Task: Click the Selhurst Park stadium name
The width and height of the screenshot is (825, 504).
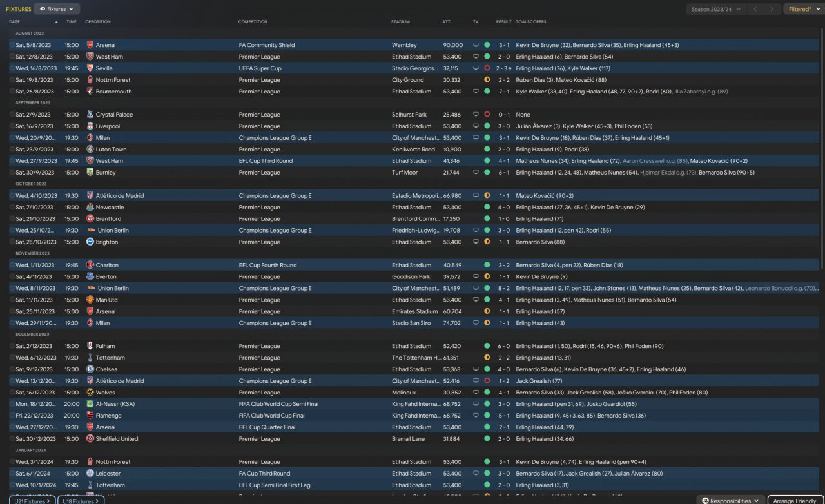Action: pos(409,115)
